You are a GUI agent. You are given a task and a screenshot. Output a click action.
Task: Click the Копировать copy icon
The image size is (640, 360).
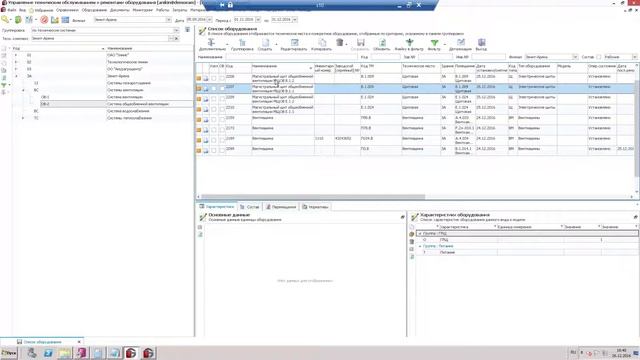point(322,42)
